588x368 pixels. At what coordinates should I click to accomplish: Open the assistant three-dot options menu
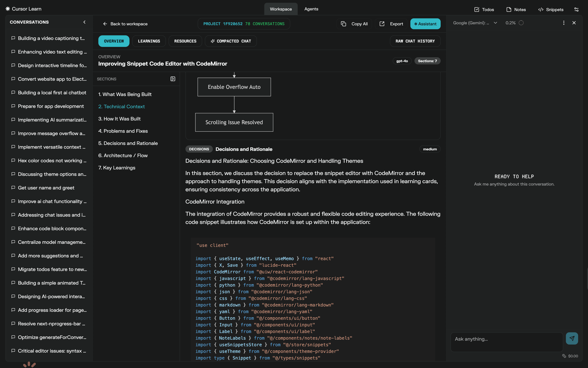[x=564, y=23]
